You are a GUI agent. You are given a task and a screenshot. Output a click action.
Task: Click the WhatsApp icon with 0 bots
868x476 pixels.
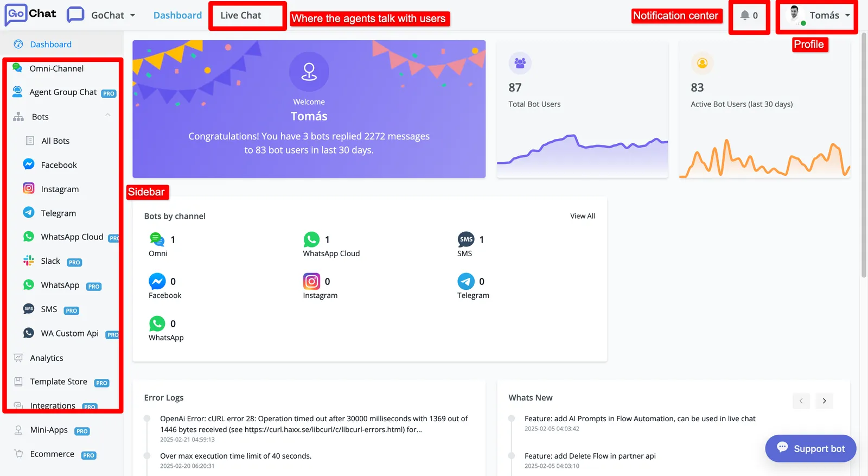point(157,323)
